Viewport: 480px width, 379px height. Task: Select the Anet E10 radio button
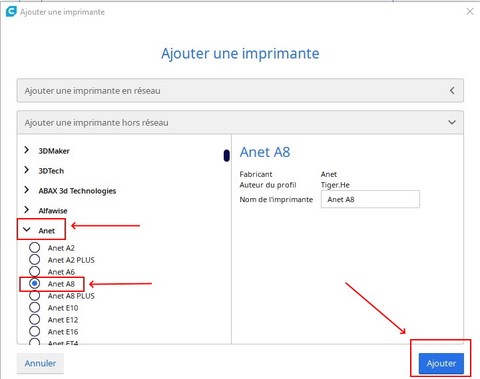click(x=34, y=308)
